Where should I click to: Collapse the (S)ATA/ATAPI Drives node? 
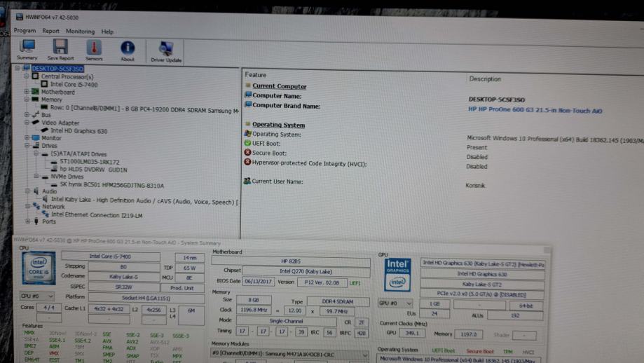tap(36, 153)
